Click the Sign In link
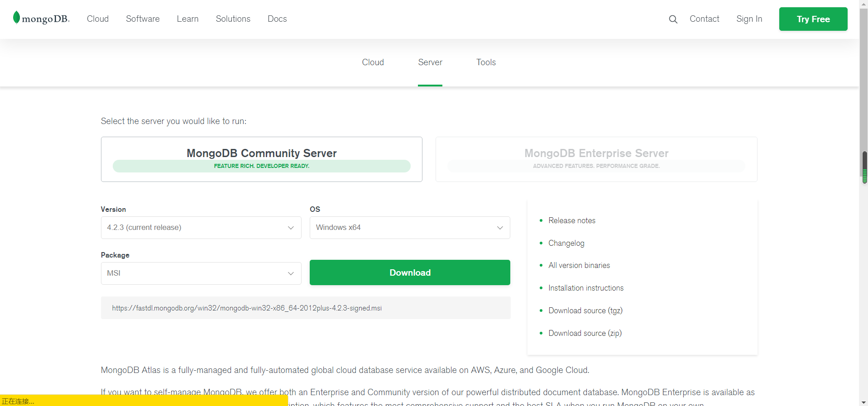868x406 pixels. (749, 19)
